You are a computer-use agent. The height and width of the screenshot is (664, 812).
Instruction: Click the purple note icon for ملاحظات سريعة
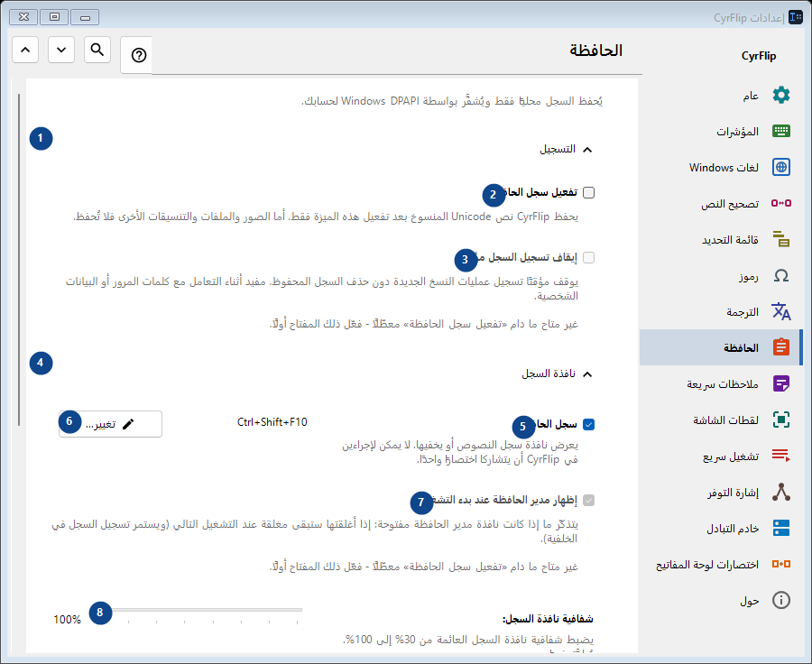pos(781,383)
